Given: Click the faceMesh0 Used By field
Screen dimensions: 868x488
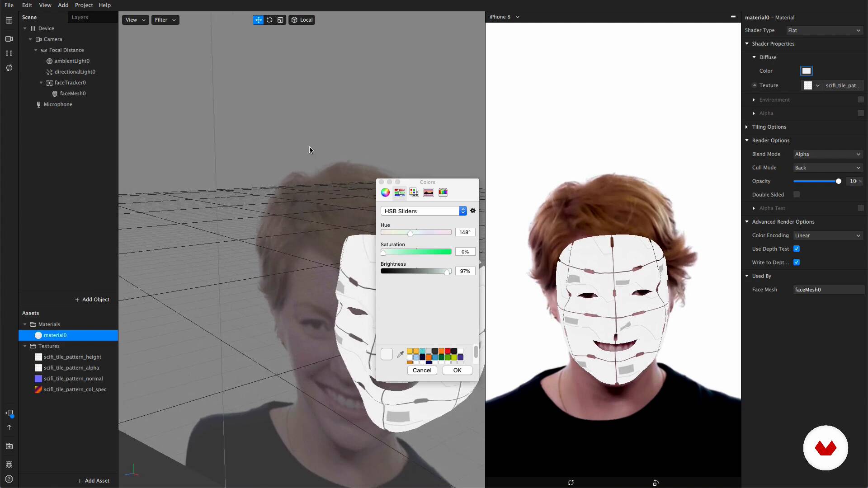Looking at the screenshot, I should (829, 290).
